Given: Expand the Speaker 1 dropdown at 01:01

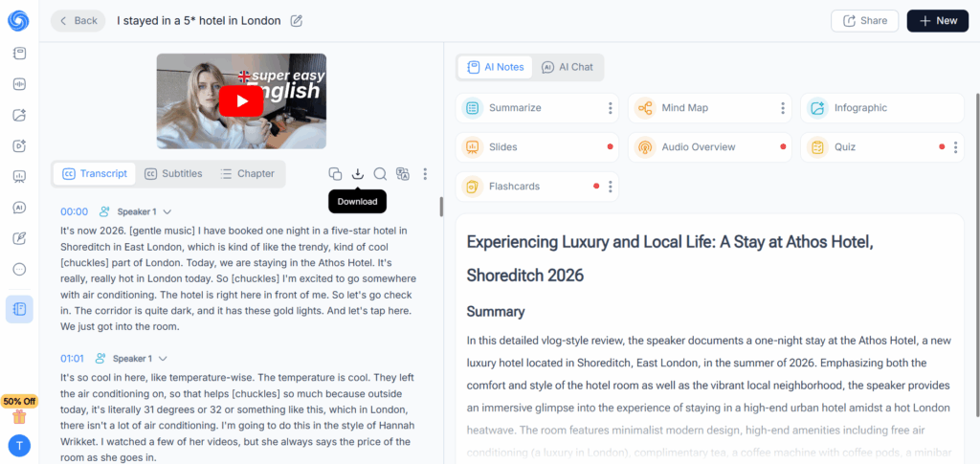Looking at the screenshot, I should tap(163, 359).
